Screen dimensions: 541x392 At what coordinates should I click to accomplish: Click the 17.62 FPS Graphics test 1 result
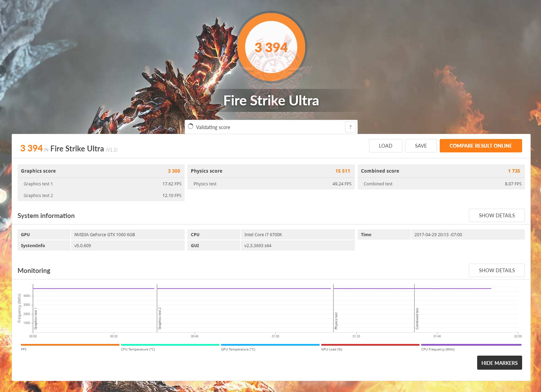(x=172, y=184)
